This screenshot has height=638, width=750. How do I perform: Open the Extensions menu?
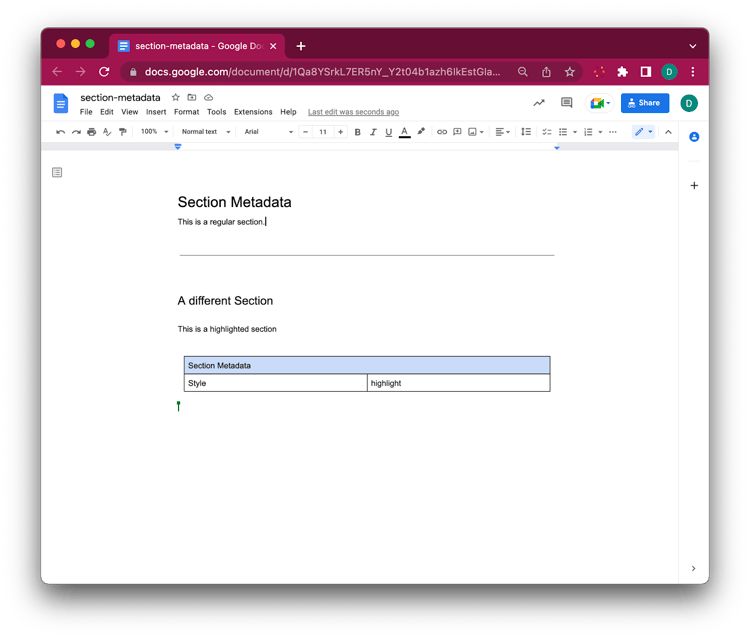click(253, 112)
